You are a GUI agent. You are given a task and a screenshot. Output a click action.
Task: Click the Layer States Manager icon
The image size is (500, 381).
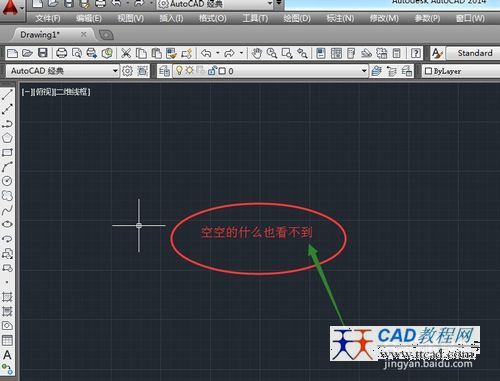pyautogui.click(x=407, y=71)
